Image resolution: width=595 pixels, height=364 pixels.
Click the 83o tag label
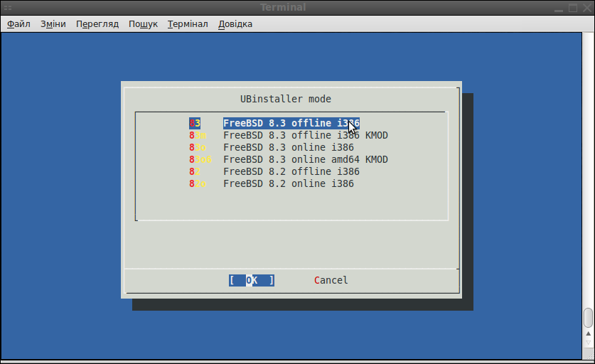pos(198,147)
